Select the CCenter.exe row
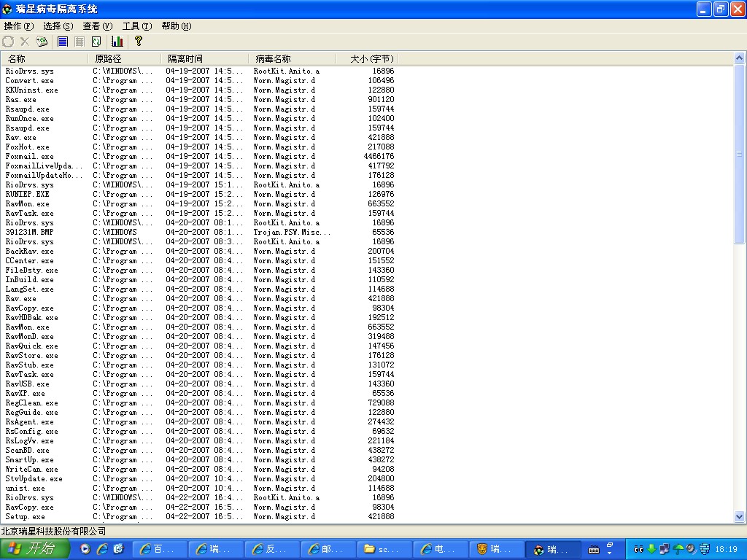The height and width of the screenshot is (560, 747). click(x=200, y=260)
